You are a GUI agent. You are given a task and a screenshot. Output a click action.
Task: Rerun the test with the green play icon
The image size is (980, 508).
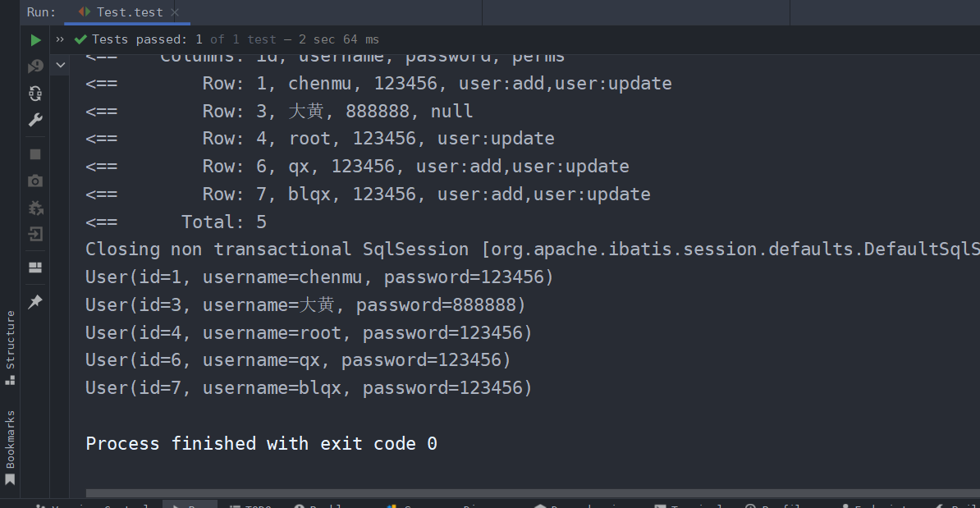34,39
